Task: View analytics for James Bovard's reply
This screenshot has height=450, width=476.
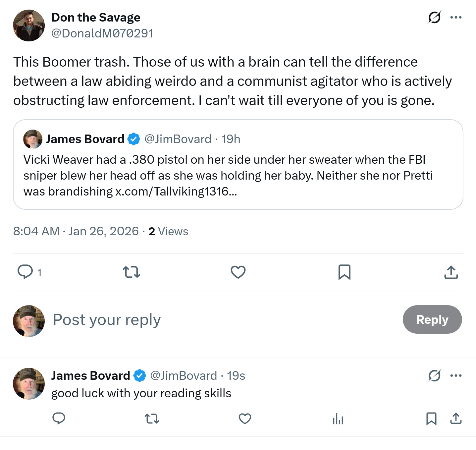Action: (x=338, y=419)
